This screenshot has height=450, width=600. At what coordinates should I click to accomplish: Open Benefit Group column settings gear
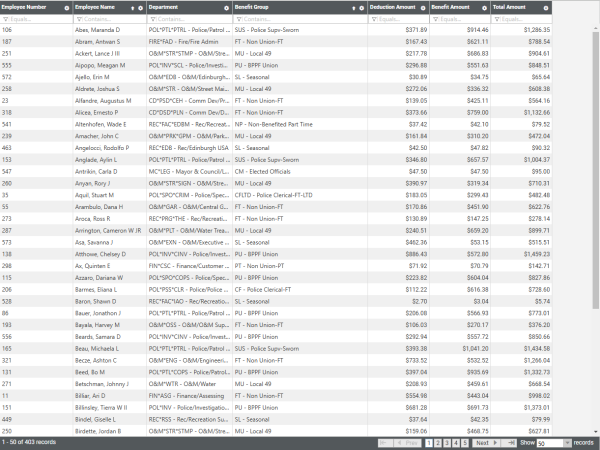pos(361,8)
